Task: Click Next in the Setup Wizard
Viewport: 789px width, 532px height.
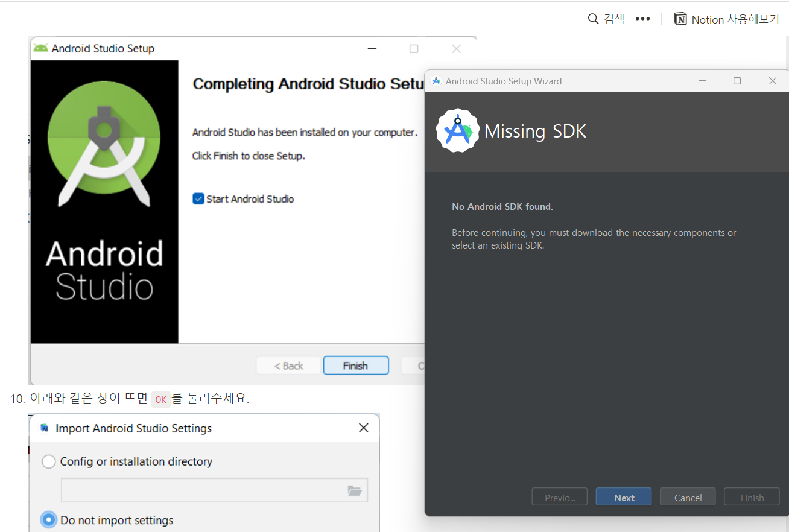Action: pos(624,497)
